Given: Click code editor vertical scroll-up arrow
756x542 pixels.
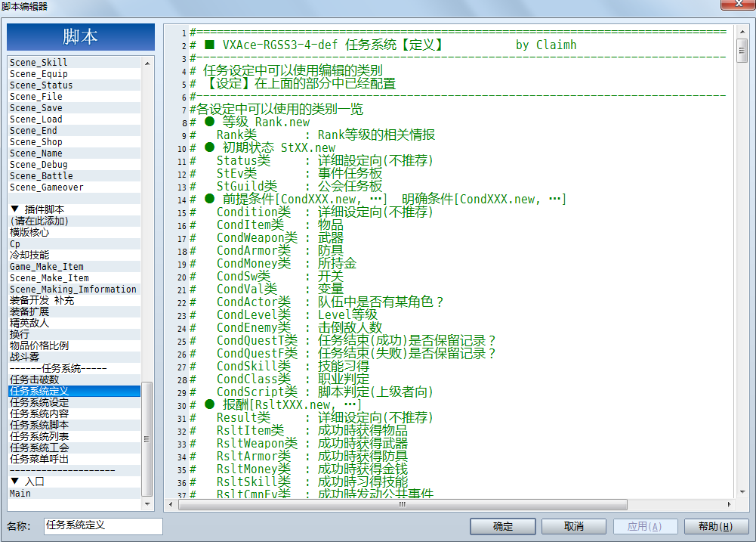Looking at the screenshot, I should coord(742,32).
